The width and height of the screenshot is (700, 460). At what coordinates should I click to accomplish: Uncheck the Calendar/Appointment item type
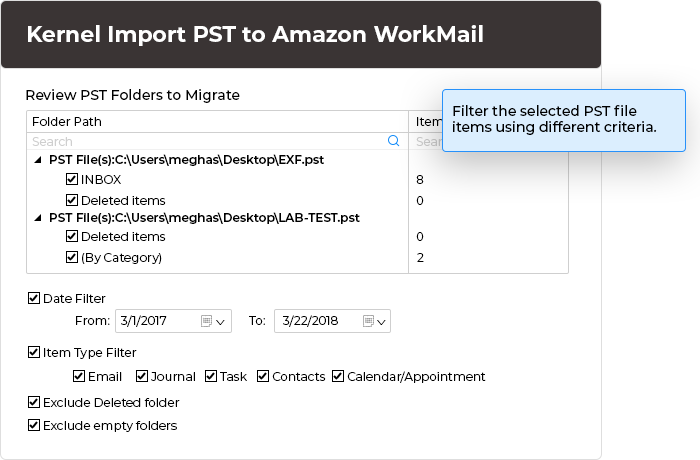338,377
